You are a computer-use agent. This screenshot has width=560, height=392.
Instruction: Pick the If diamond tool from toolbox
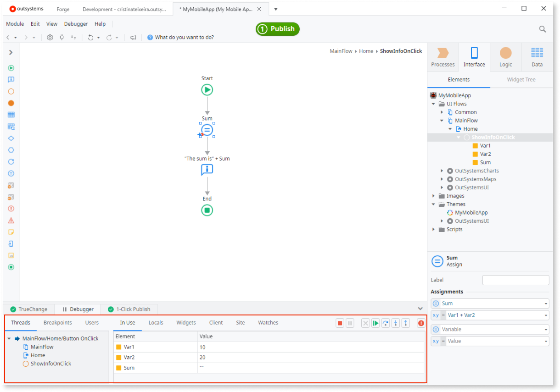click(11, 138)
